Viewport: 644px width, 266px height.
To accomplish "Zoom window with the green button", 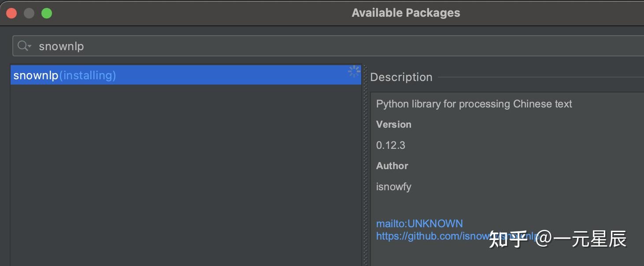I will [x=47, y=13].
